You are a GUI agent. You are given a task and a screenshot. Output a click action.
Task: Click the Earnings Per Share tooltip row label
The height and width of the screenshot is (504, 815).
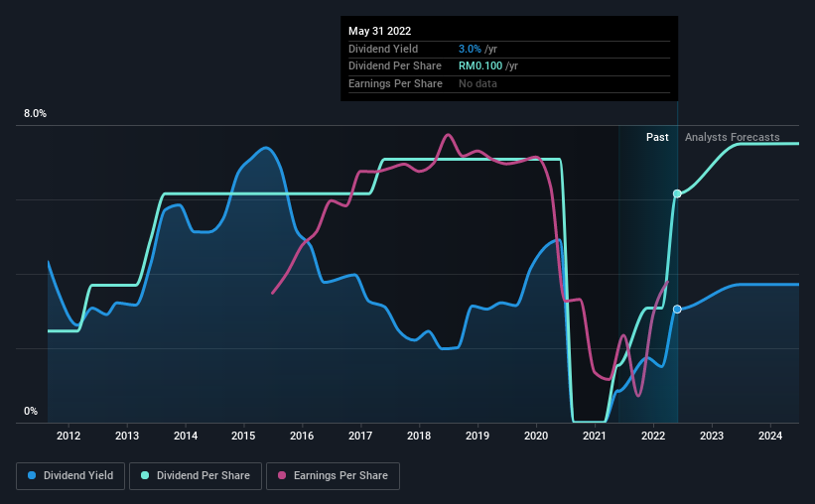[395, 83]
